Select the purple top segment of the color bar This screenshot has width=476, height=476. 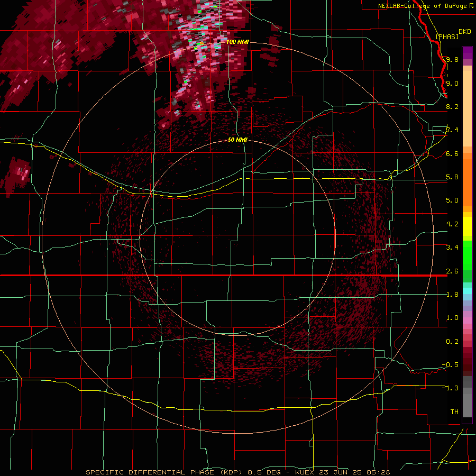click(467, 53)
